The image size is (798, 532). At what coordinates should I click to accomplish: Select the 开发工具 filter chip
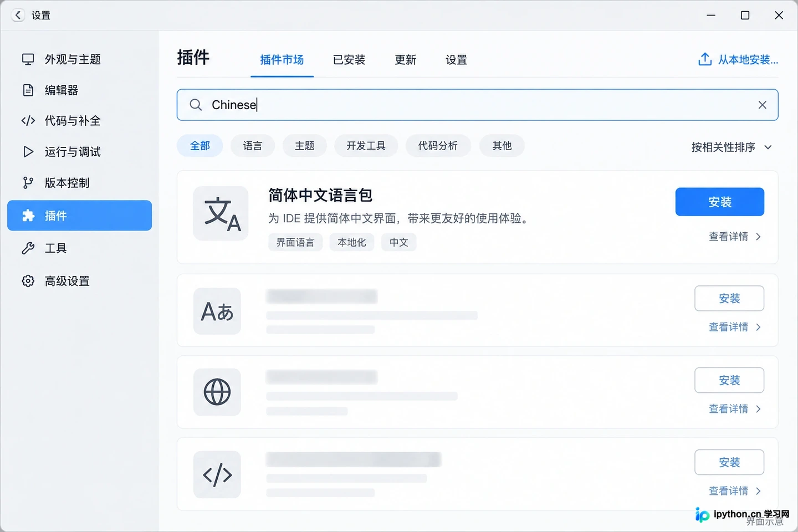click(366, 146)
